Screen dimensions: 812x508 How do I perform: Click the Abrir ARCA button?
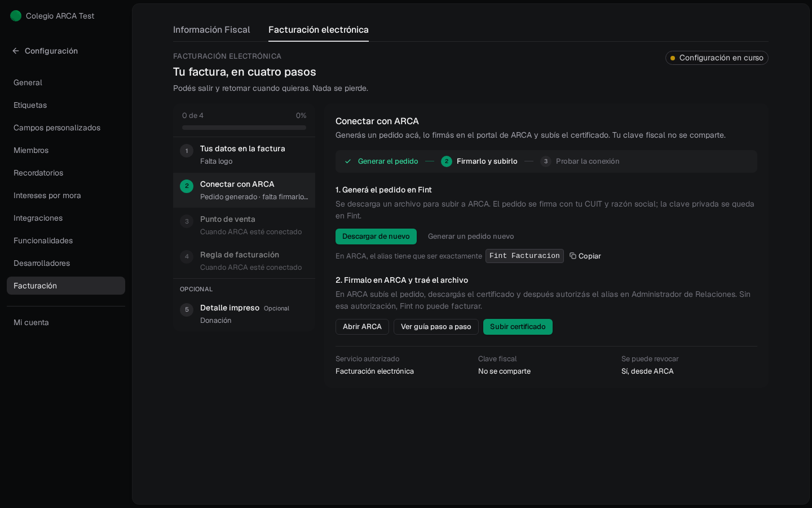click(362, 327)
